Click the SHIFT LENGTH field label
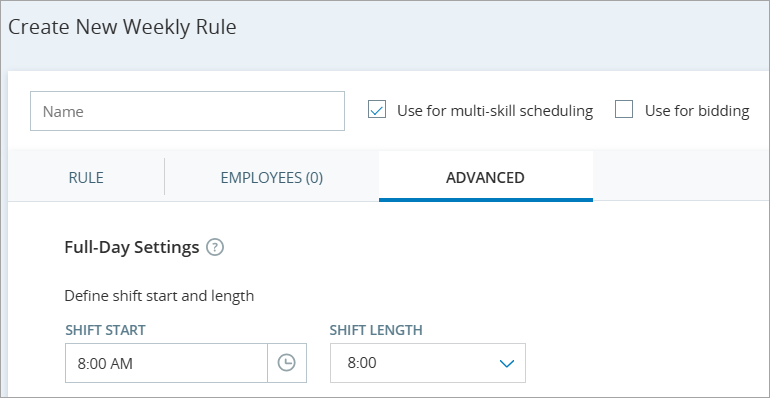 [x=376, y=330]
